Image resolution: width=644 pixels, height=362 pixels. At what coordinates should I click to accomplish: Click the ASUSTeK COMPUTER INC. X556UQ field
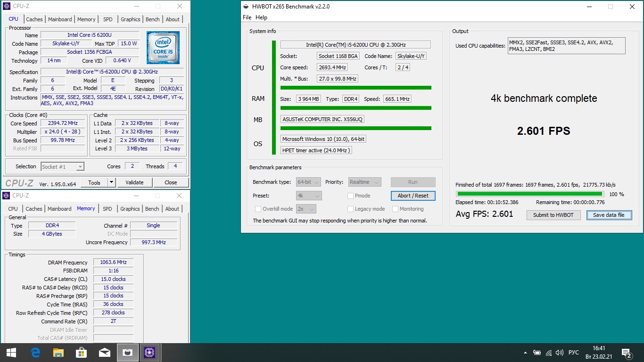coord(322,119)
